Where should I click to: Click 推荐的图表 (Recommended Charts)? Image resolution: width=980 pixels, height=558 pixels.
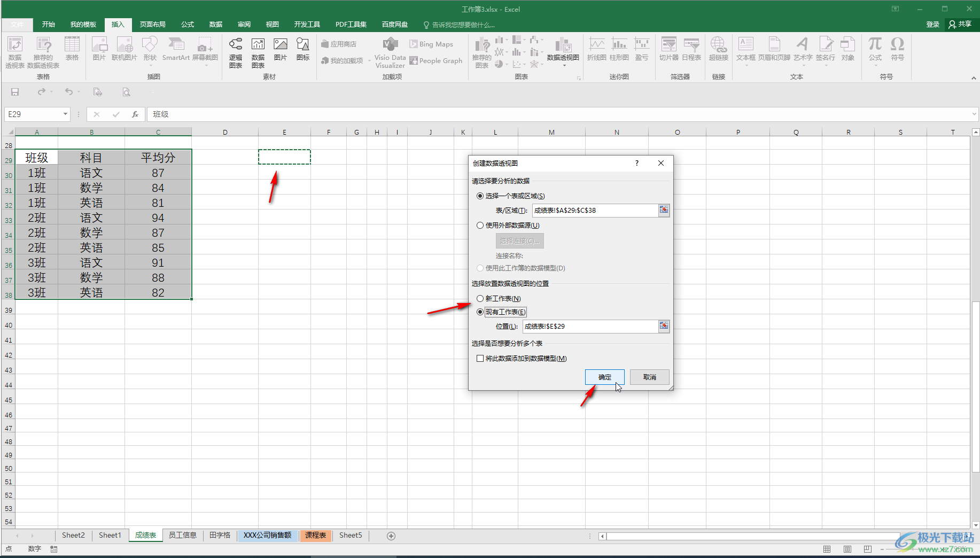[482, 52]
